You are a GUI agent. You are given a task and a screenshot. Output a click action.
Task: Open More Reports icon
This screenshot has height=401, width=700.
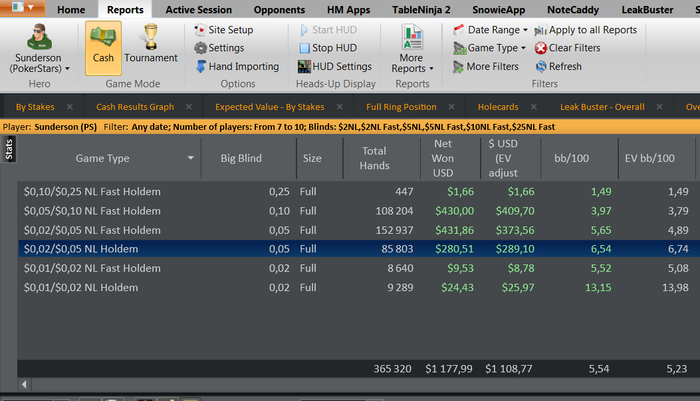(x=412, y=37)
